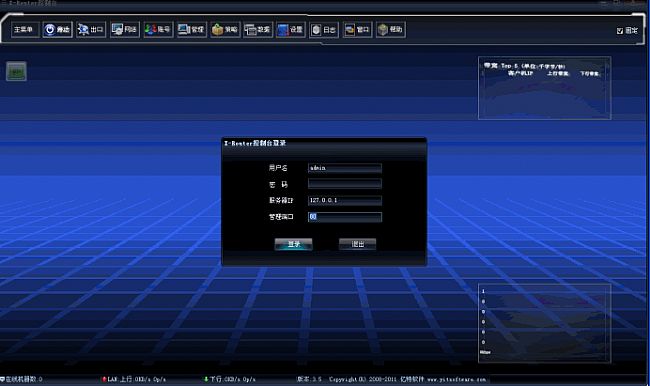
Task: Click the 在线机器数 status bar entry
Action: (x=22, y=379)
